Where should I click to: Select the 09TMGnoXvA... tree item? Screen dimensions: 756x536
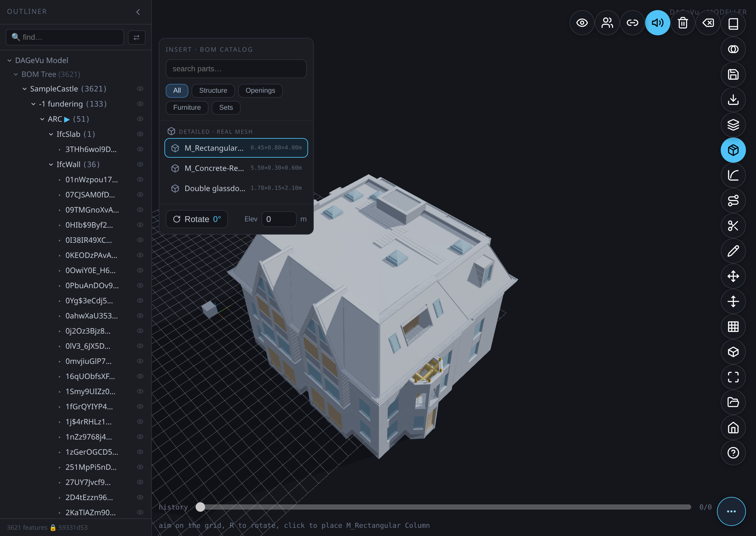click(92, 210)
